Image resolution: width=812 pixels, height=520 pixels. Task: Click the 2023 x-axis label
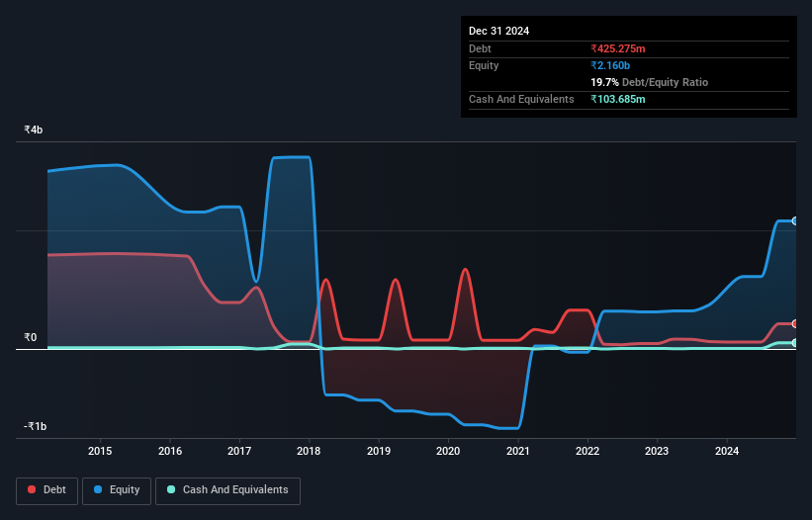click(657, 451)
